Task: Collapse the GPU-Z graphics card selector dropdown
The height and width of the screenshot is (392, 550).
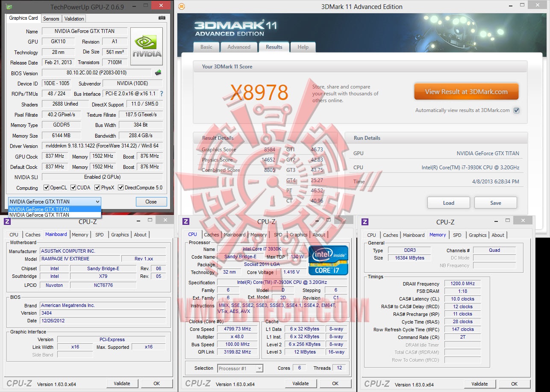Action: pyautogui.click(x=97, y=202)
